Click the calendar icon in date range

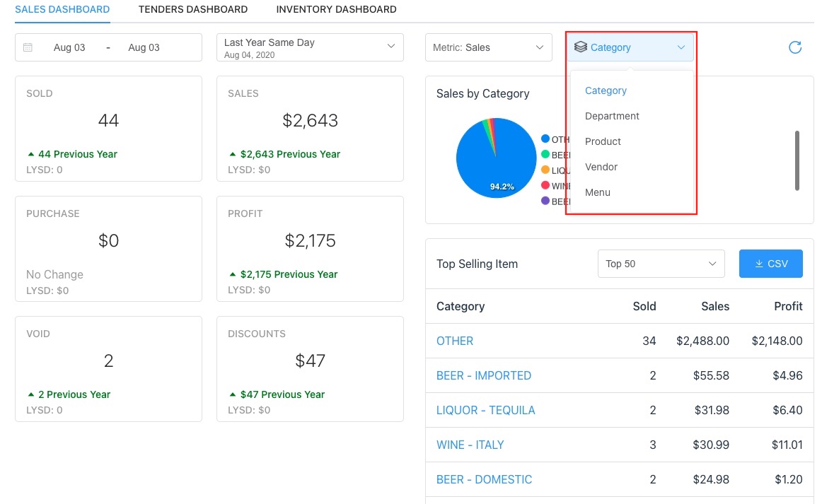28,47
